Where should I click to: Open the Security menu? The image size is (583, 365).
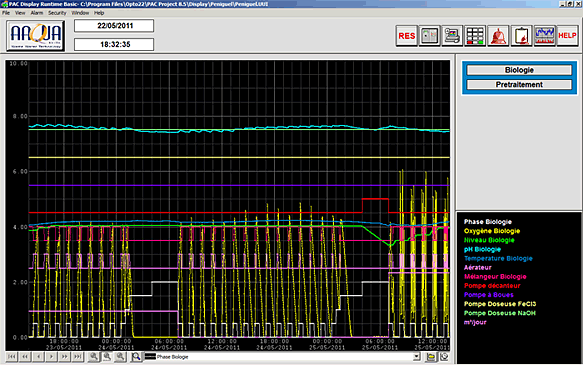click(57, 13)
